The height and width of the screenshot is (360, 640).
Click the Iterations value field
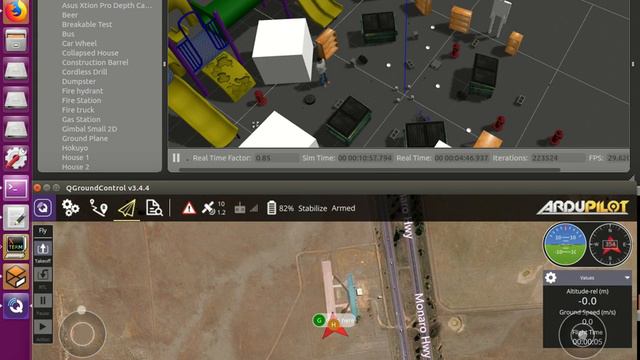click(x=558, y=158)
